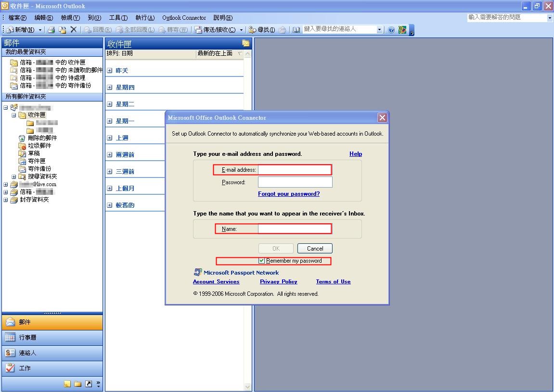
Task: Expand the Yesterday (昨天) message group
Action: (x=110, y=71)
